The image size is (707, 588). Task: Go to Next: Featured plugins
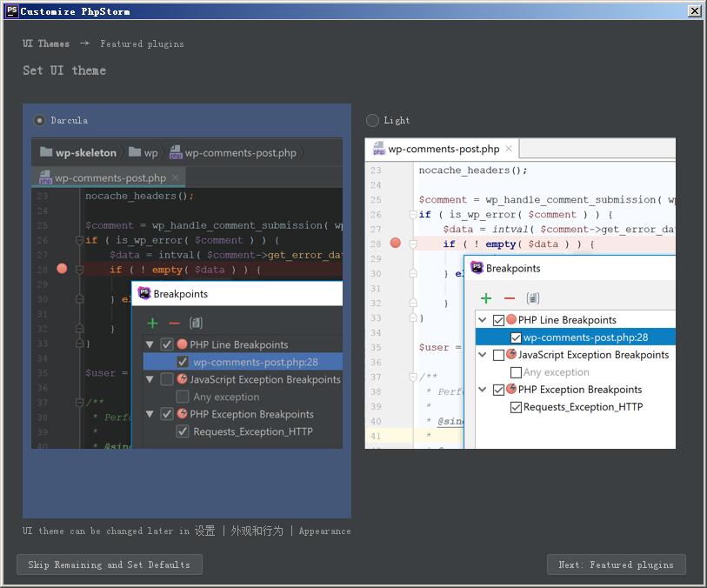(616, 565)
